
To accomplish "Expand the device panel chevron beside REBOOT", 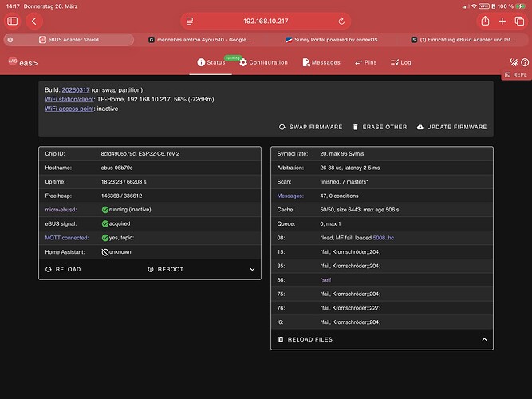I will pyautogui.click(x=252, y=269).
